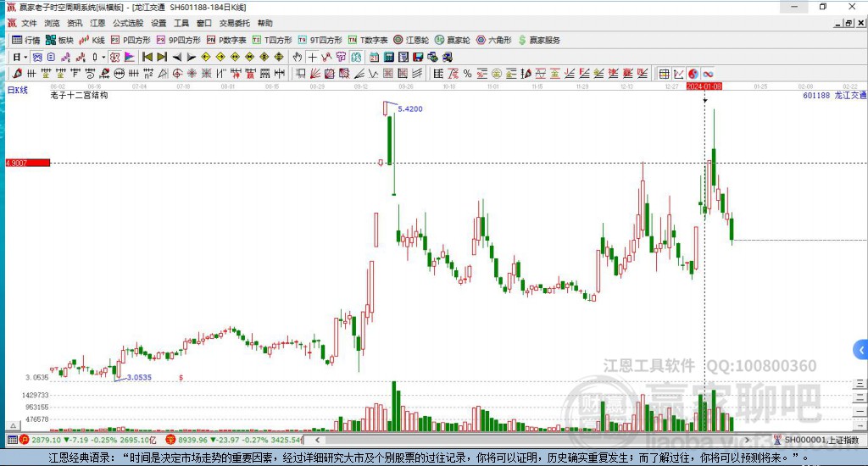Screen dimensions: 868x466
Task: Click the 2024-01-08 date marker
Action: 704,86
